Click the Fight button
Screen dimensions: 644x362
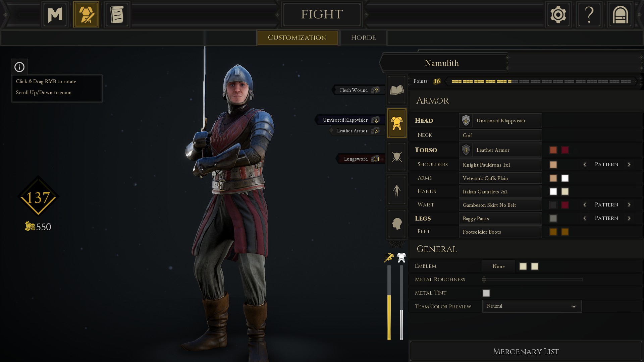[x=322, y=14]
